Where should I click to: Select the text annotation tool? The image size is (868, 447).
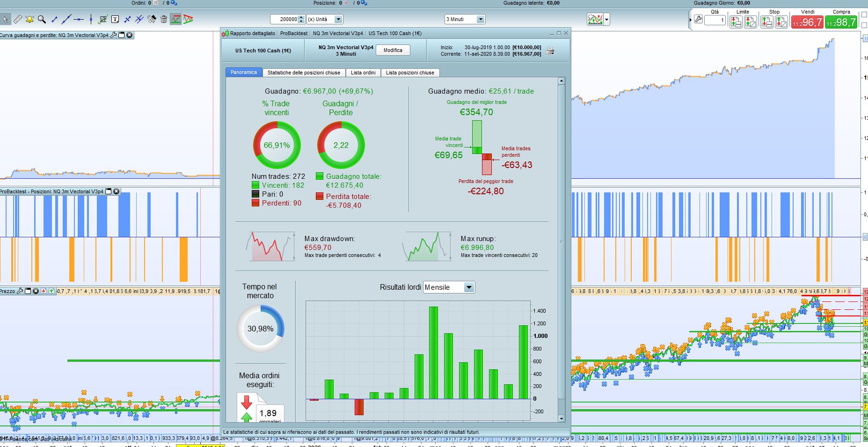pyautogui.click(x=115, y=19)
